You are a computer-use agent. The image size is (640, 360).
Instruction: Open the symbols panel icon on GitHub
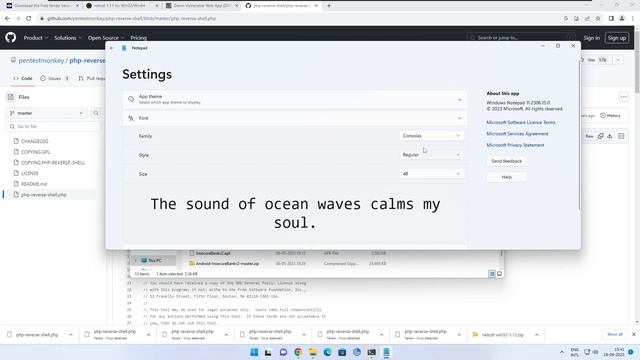click(621, 136)
